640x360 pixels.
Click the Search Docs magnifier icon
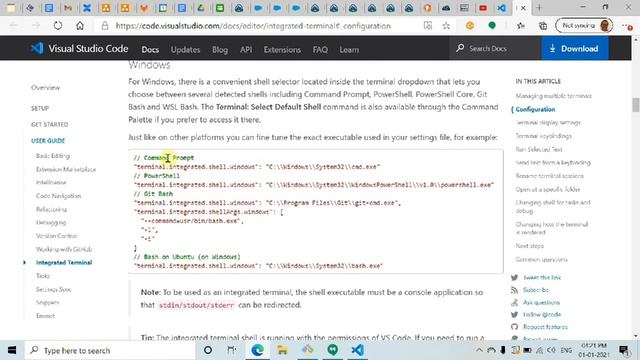(460, 48)
